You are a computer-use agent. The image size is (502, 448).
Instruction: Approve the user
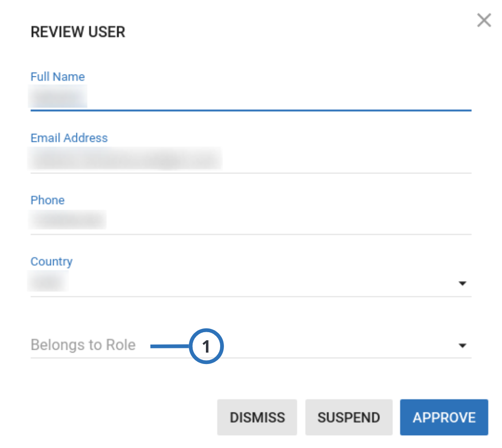click(x=444, y=417)
